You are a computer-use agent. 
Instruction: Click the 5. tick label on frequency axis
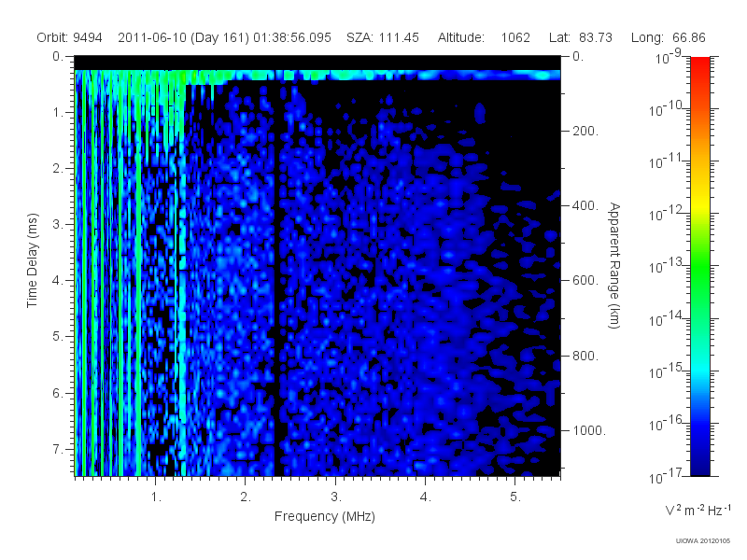(515, 497)
